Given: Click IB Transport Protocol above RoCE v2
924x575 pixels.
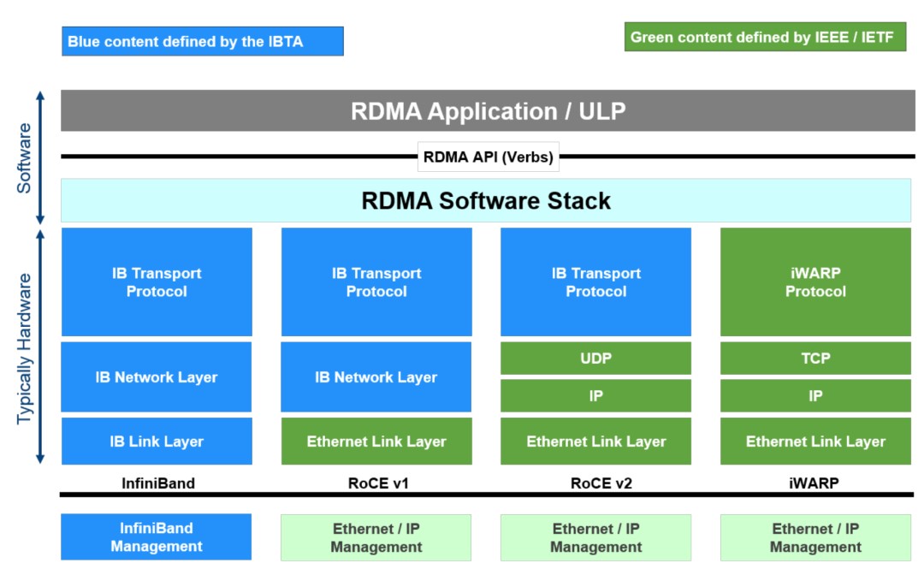Looking at the screenshot, I should point(595,282).
